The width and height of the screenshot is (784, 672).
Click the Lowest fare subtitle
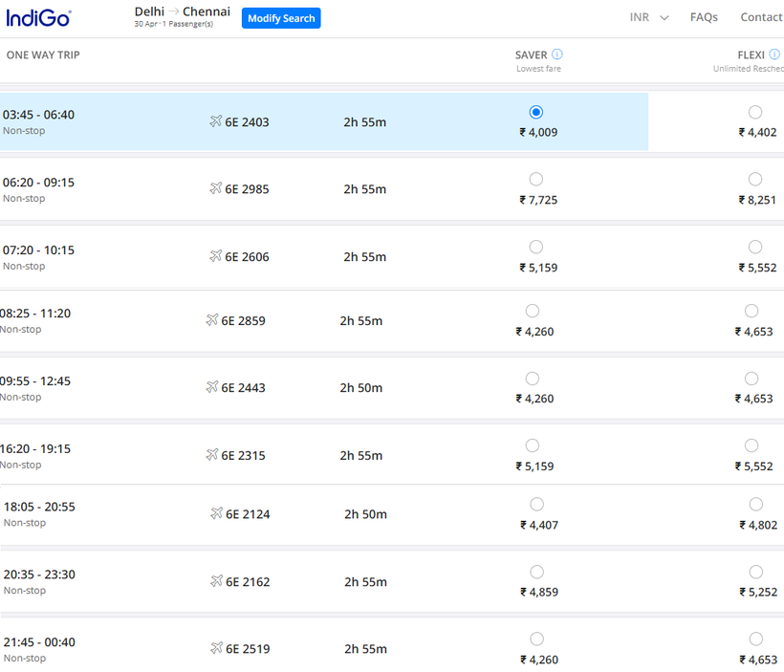click(x=538, y=69)
